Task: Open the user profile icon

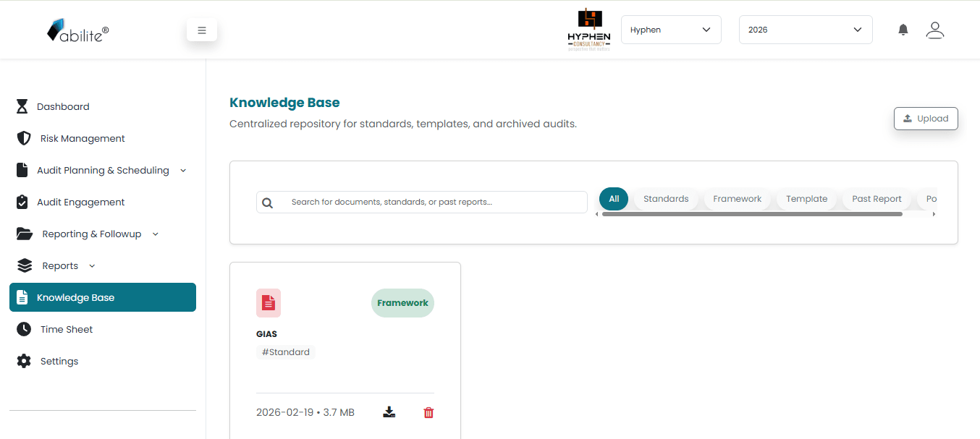Action: [935, 30]
